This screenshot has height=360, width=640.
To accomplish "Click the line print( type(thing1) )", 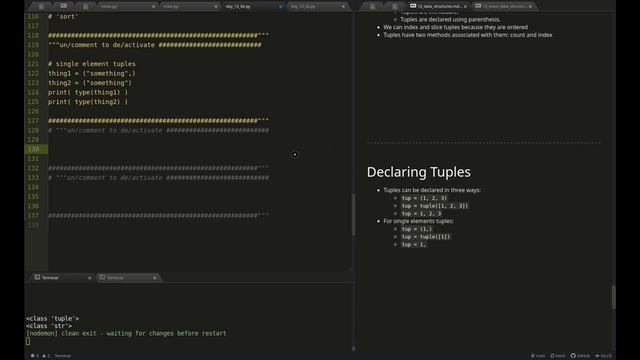I will click(x=88, y=93).
